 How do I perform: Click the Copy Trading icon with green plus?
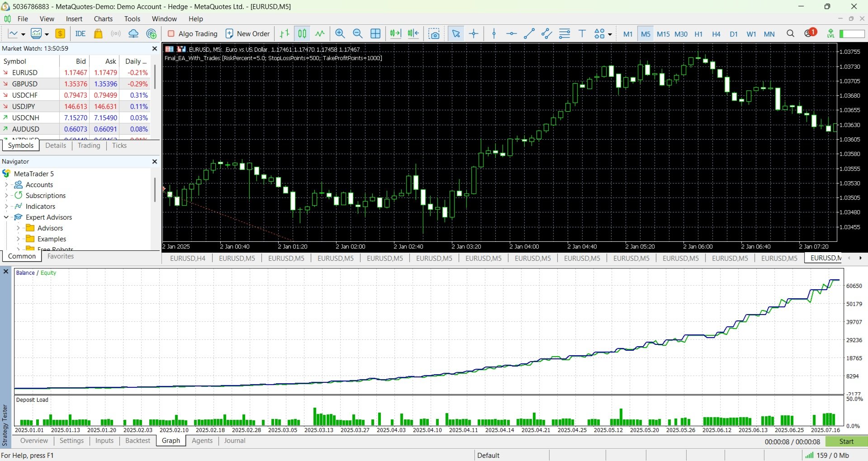[x=152, y=34]
